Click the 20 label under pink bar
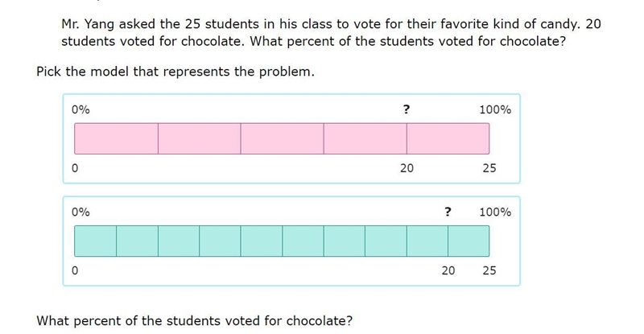Image resolution: width=644 pixels, height=334 pixels. point(407,168)
